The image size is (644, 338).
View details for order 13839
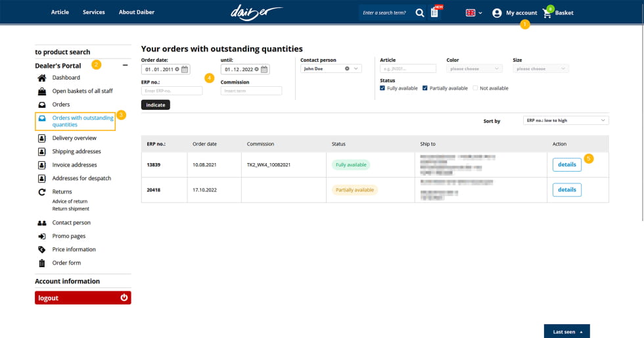566,164
